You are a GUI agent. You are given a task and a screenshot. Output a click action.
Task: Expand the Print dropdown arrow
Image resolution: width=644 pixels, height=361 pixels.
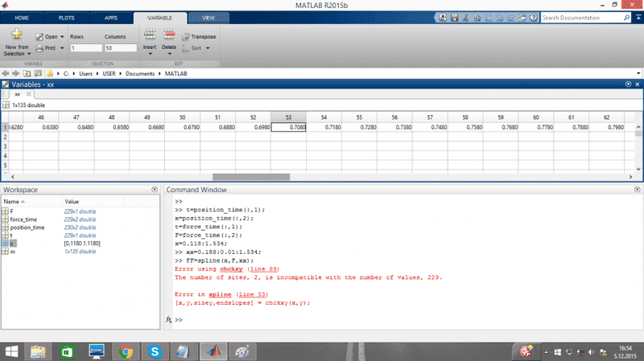click(62, 48)
